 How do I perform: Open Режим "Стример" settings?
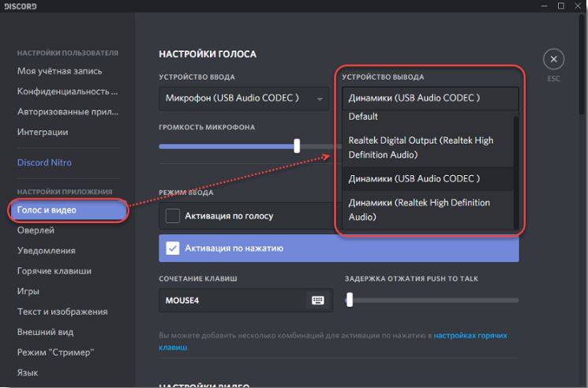[55, 353]
